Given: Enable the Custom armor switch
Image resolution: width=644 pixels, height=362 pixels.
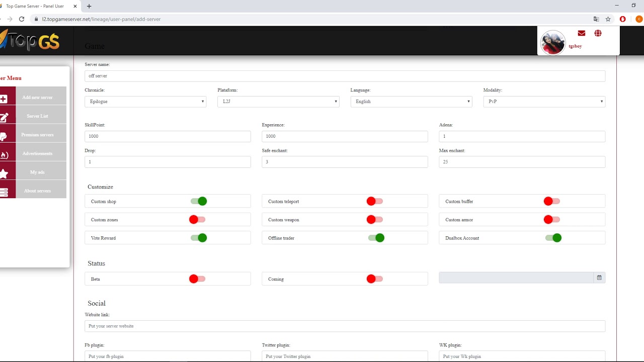Looking at the screenshot, I should tap(552, 220).
